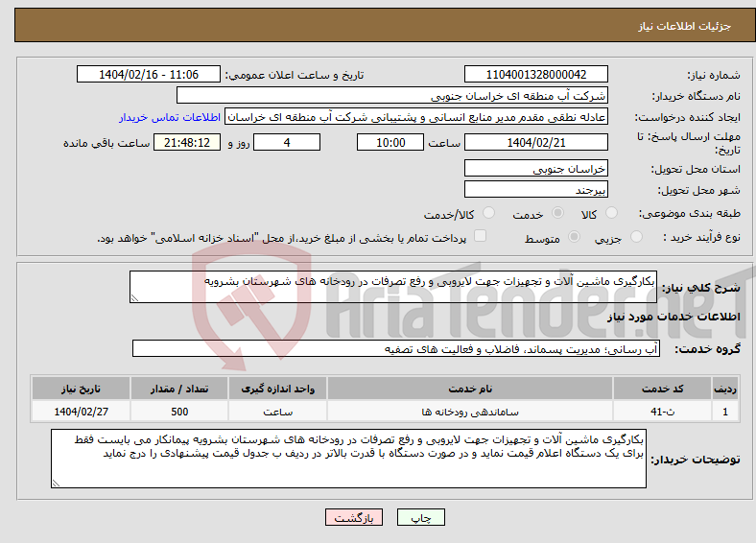The image size is (756, 543).
Task: Click the تعداد / مقدار column header
Action: pos(179,389)
